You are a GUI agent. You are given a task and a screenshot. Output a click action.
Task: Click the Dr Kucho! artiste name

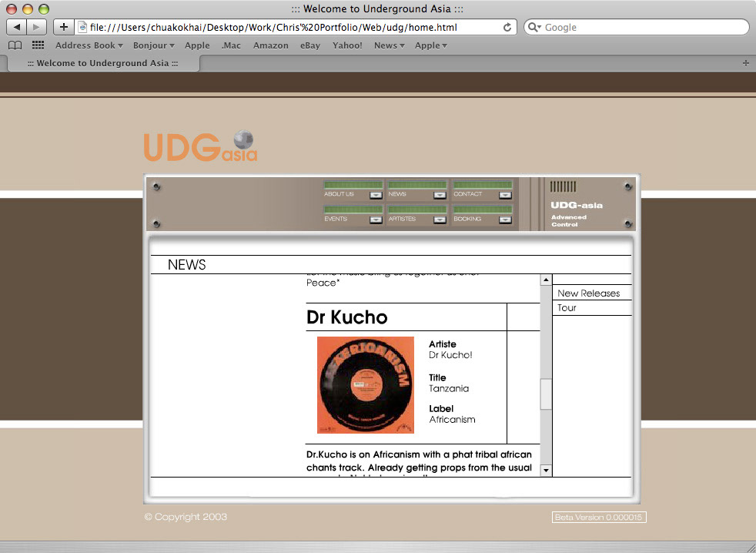[x=450, y=354]
